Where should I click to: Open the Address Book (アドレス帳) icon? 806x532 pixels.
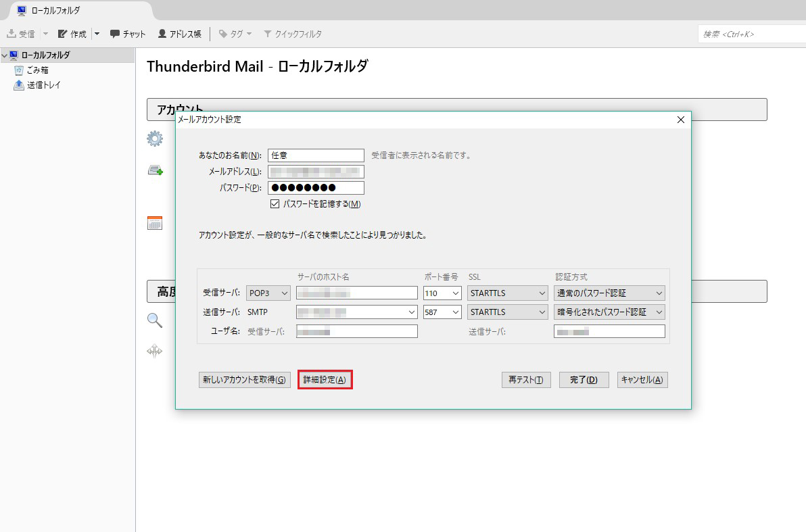pyautogui.click(x=162, y=34)
